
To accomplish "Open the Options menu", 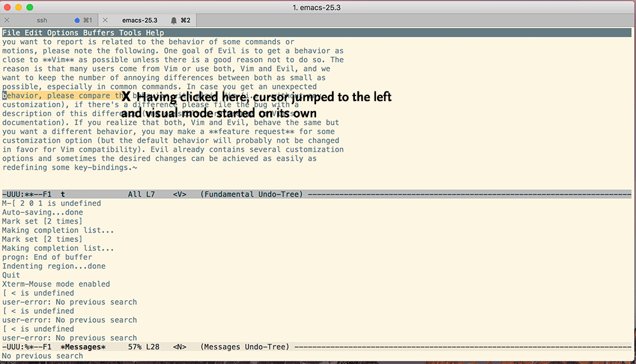I will [62, 33].
